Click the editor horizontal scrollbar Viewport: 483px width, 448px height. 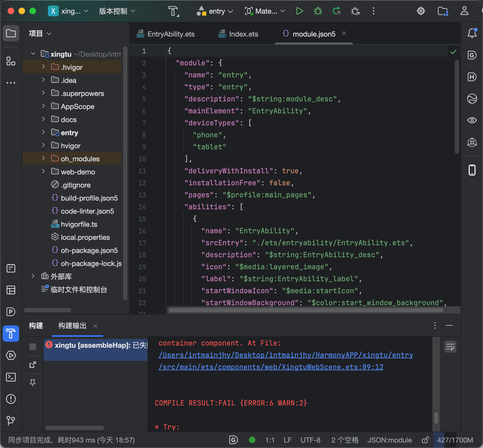tap(306, 310)
